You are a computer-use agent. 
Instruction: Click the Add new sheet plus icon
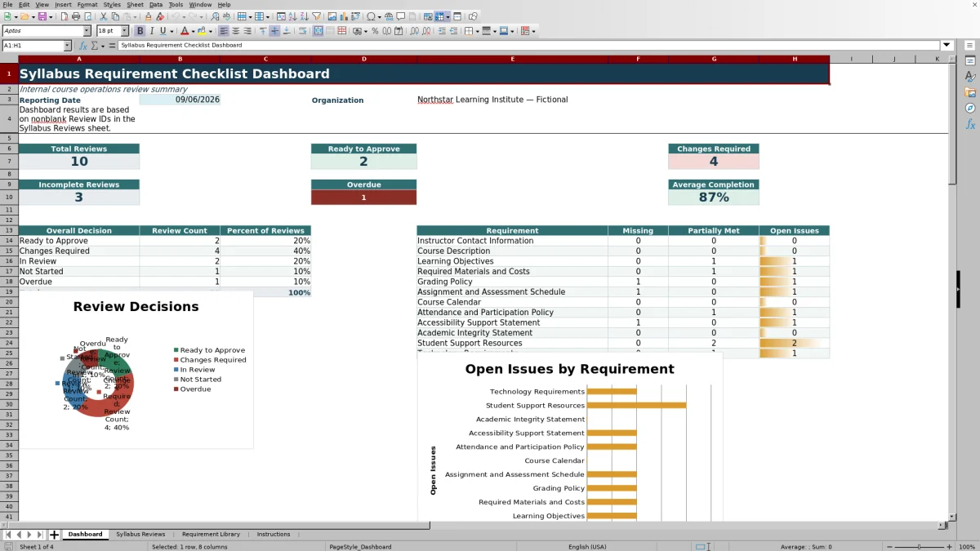pos(55,535)
